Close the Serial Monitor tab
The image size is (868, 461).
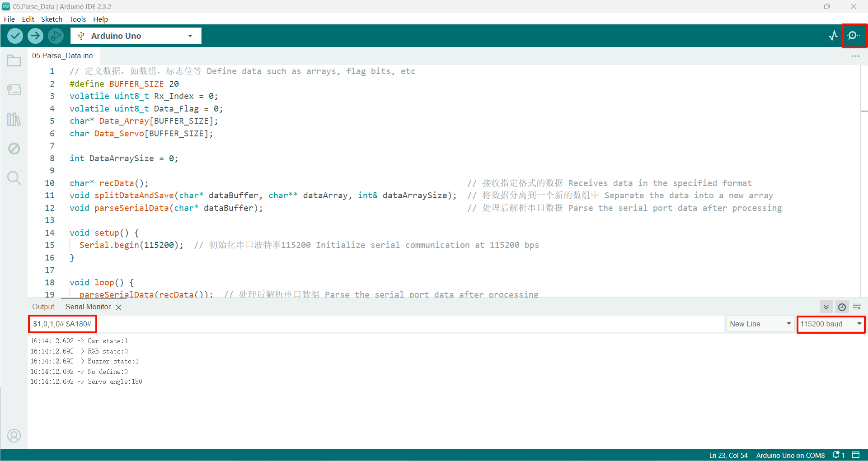[118, 307]
